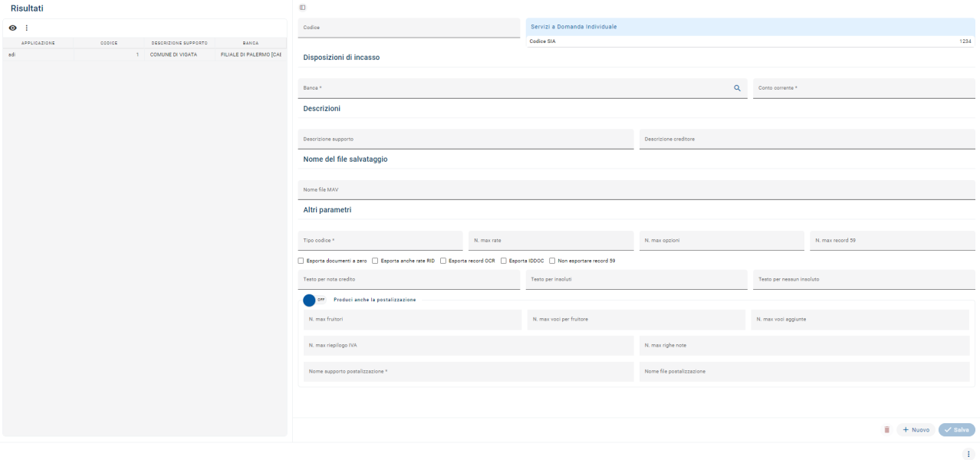This screenshot has height=460, width=980.
Task: Click the Banca search magnifier icon
Action: pyautogui.click(x=737, y=88)
